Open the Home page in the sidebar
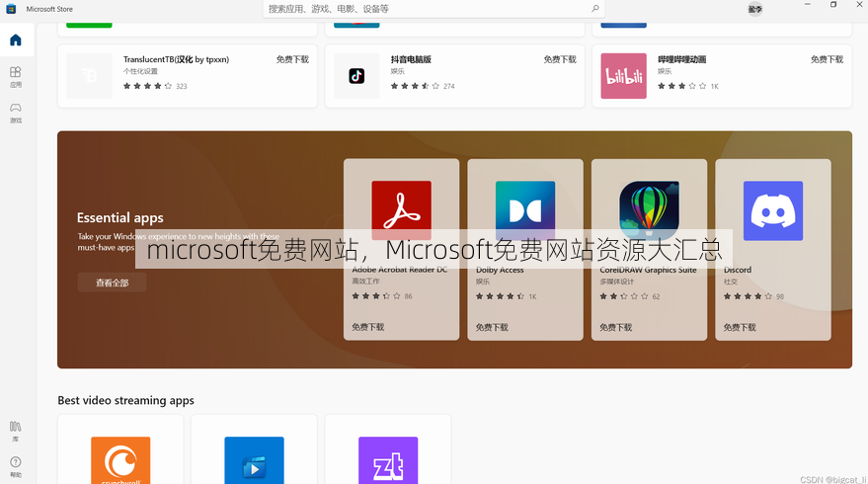 tap(16, 40)
